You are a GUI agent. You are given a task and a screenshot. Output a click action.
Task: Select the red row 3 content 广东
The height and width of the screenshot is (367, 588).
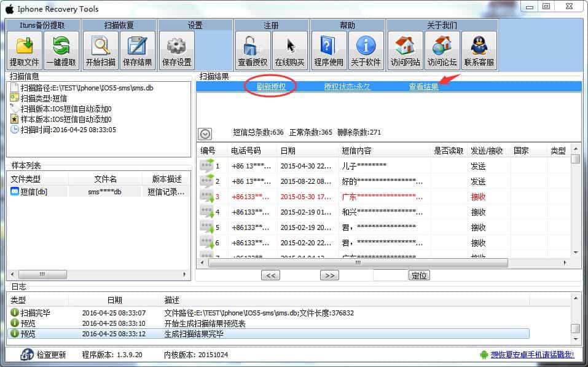[383, 196]
